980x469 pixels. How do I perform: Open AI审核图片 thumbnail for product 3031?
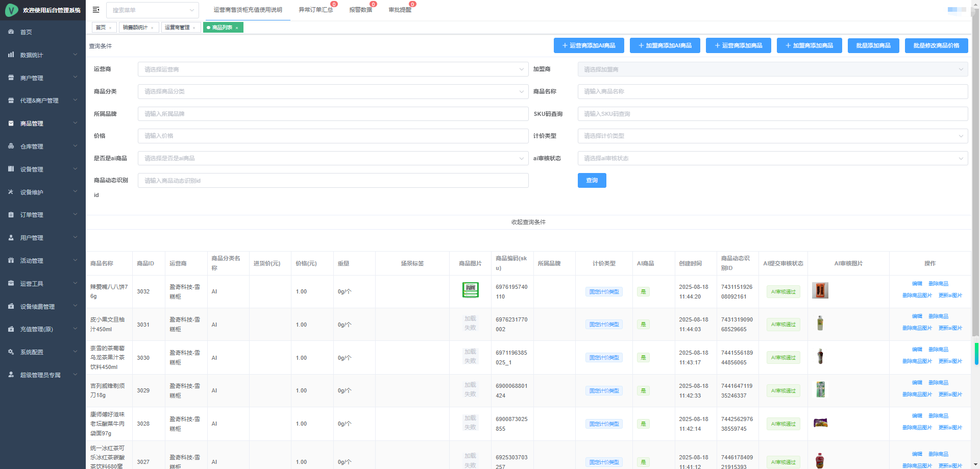[820, 324]
